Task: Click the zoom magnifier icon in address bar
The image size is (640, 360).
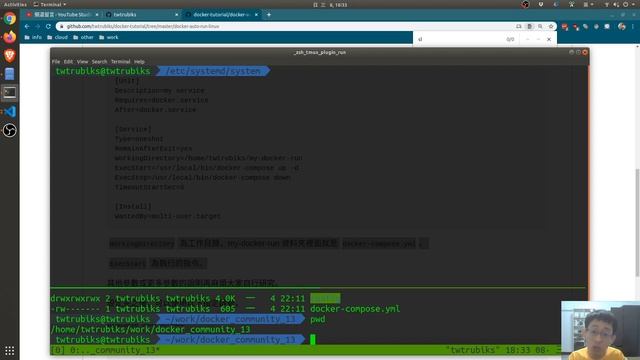Action: pos(540,26)
